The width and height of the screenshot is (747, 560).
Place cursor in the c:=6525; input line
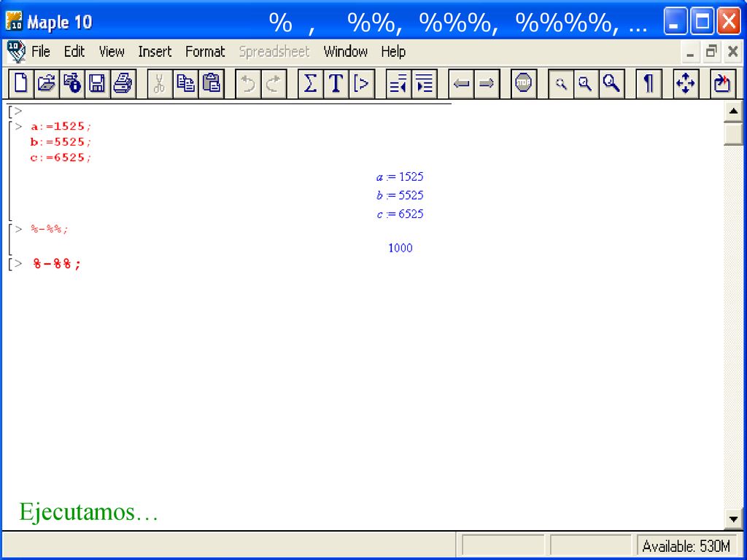pyautogui.click(x=61, y=157)
